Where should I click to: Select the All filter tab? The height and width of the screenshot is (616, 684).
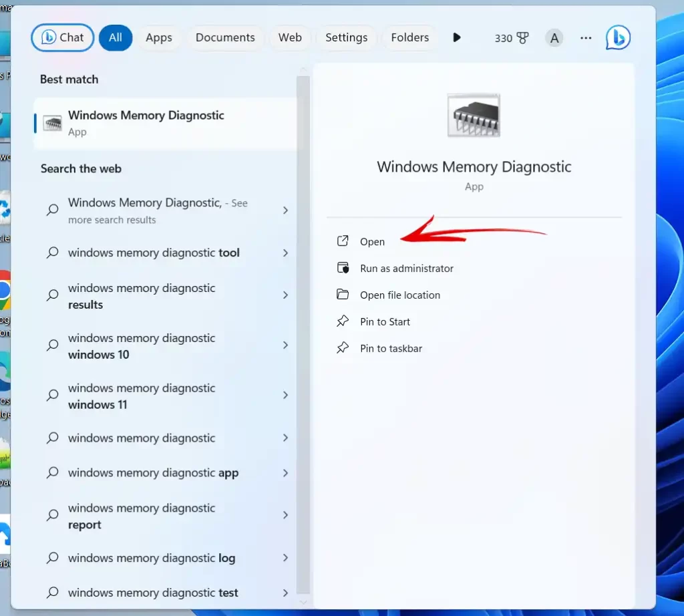pos(115,37)
